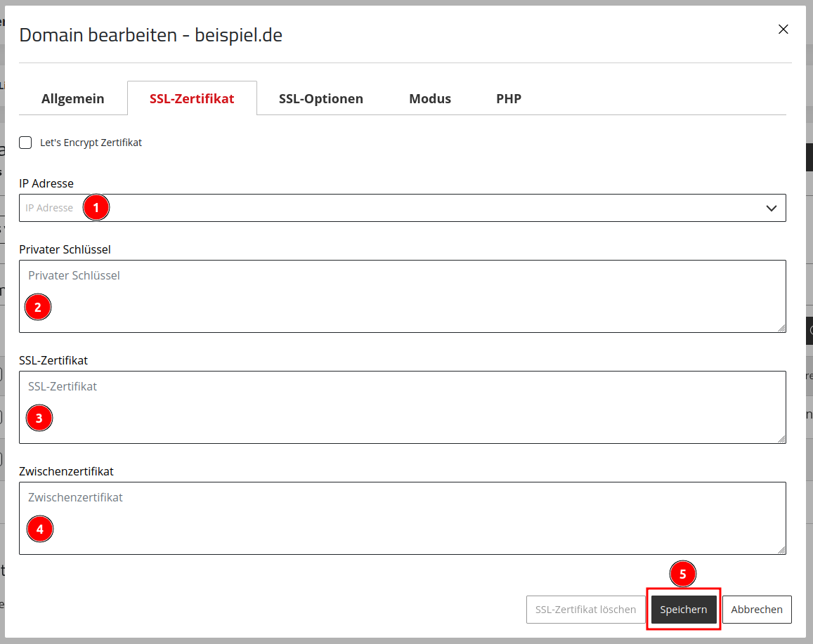Open the PHP tab
The image size is (813, 644).
point(509,98)
